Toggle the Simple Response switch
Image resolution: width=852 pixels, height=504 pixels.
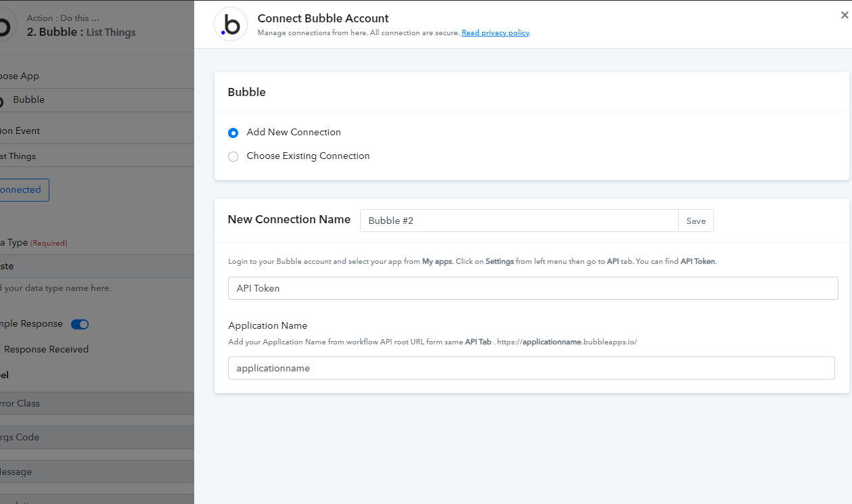[x=80, y=324]
